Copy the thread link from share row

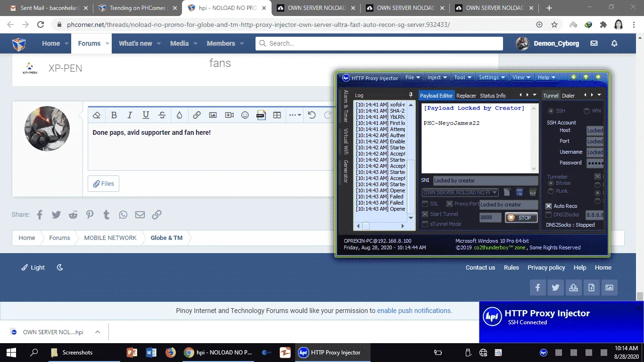point(157,214)
